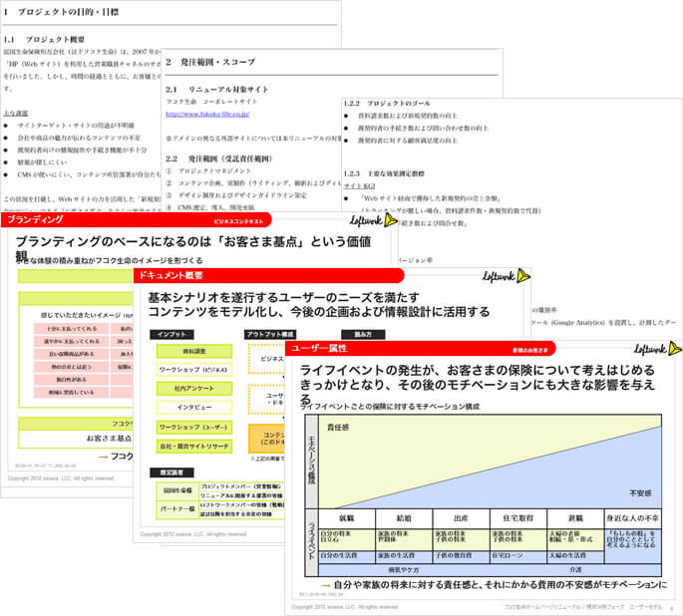Image resolution: width=683 pixels, height=616 pixels.
Task: Select the 社内アンケート box
Action: [x=194, y=389]
